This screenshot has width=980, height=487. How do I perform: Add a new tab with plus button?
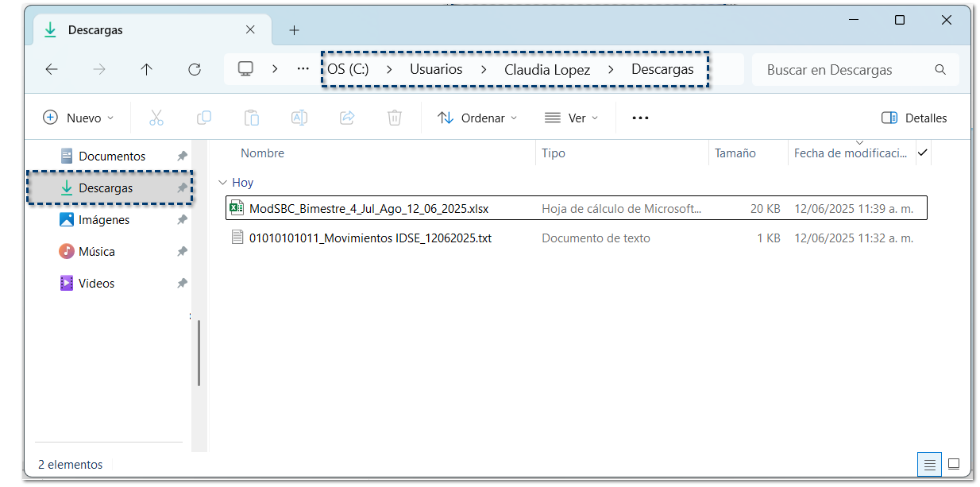click(294, 30)
